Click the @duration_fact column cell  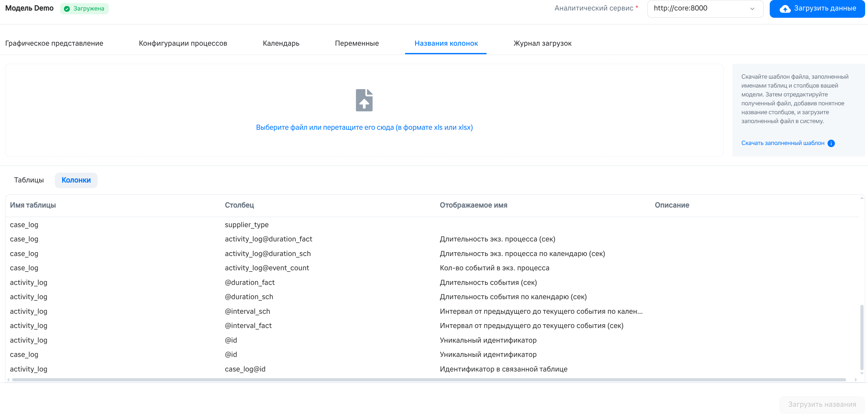[x=250, y=283]
